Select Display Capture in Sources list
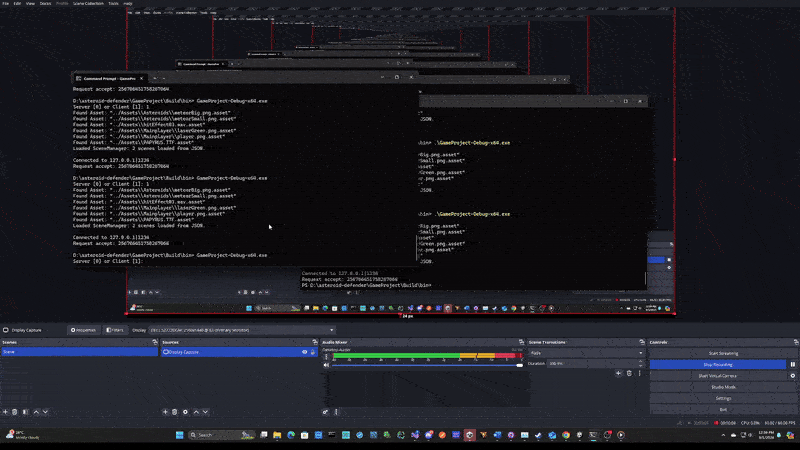This screenshot has height=450, width=800. 239,352
